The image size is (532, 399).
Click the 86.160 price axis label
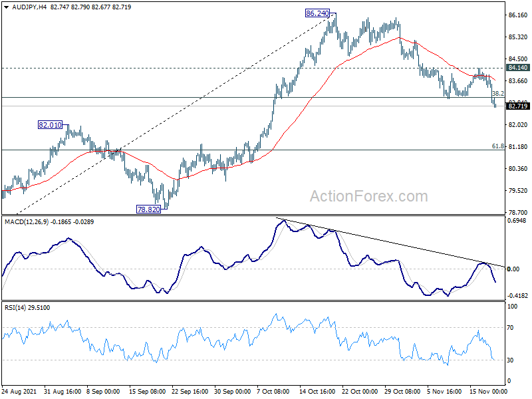pyautogui.click(x=518, y=15)
